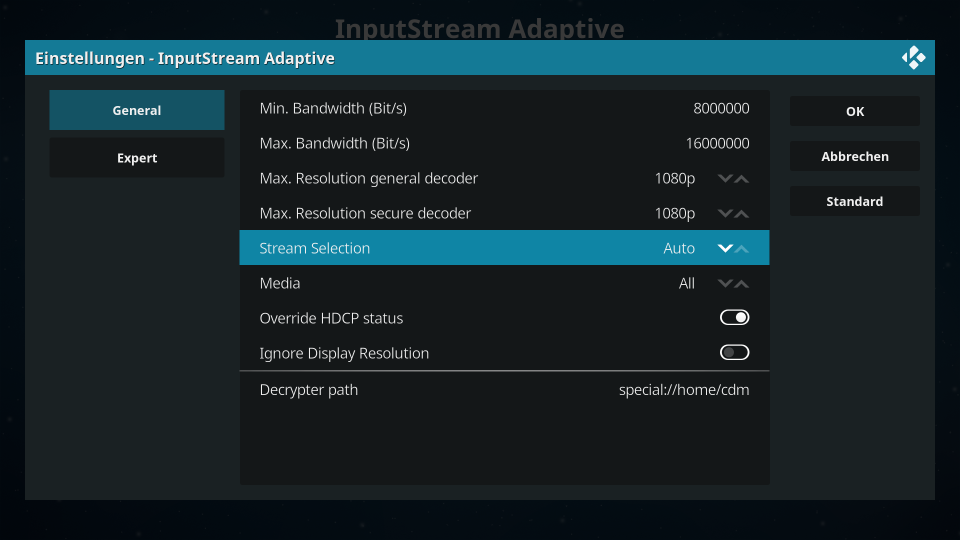Image resolution: width=960 pixels, height=540 pixels.
Task: Decrease Max. Resolution general decoder with down arrow
Action: 725,178
